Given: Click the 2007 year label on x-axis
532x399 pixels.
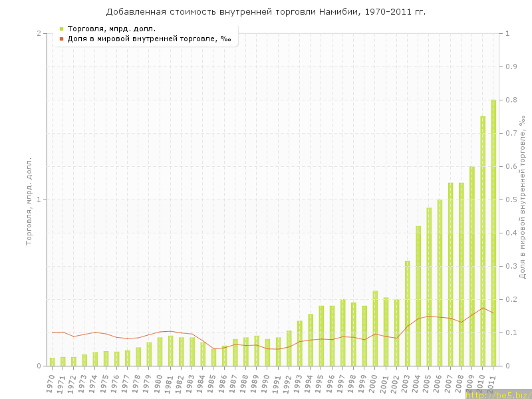Looking at the screenshot, I should pos(449,384).
